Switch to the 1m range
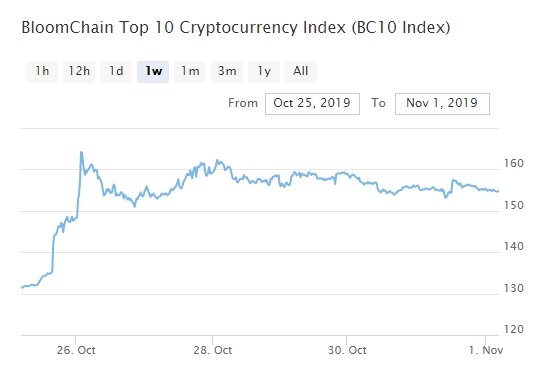The image size is (552, 368). pyautogui.click(x=190, y=71)
